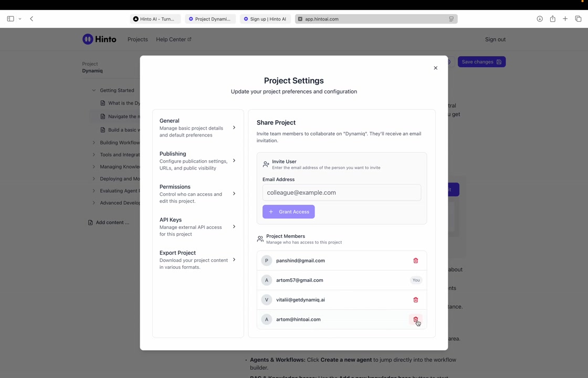The image size is (588, 378).
Task: Open the browser downloads icon
Action: pos(539,19)
